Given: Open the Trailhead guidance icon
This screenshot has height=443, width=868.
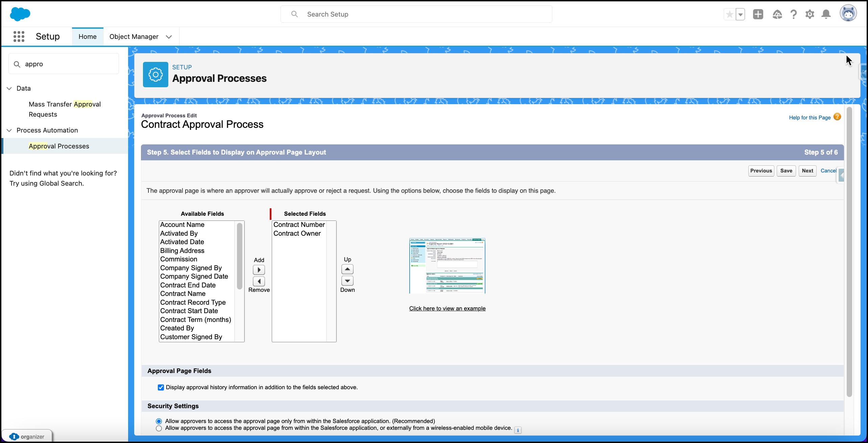Looking at the screenshot, I should pos(777,14).
